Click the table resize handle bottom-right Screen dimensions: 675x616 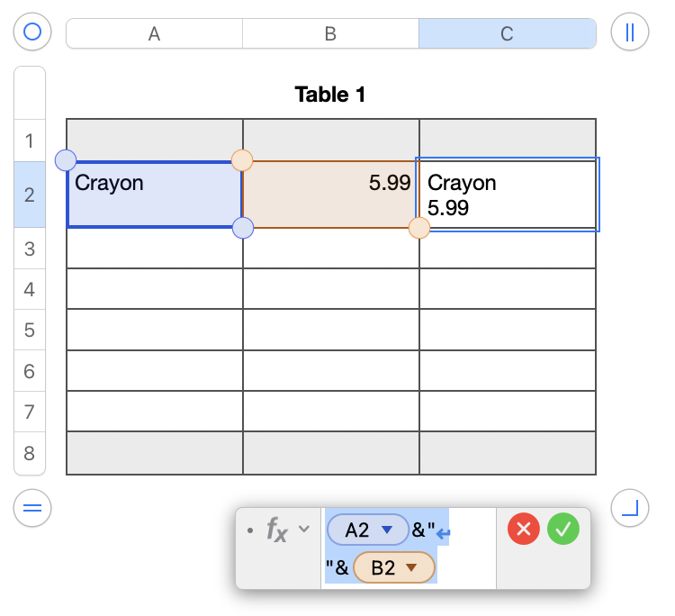(629, 509)
